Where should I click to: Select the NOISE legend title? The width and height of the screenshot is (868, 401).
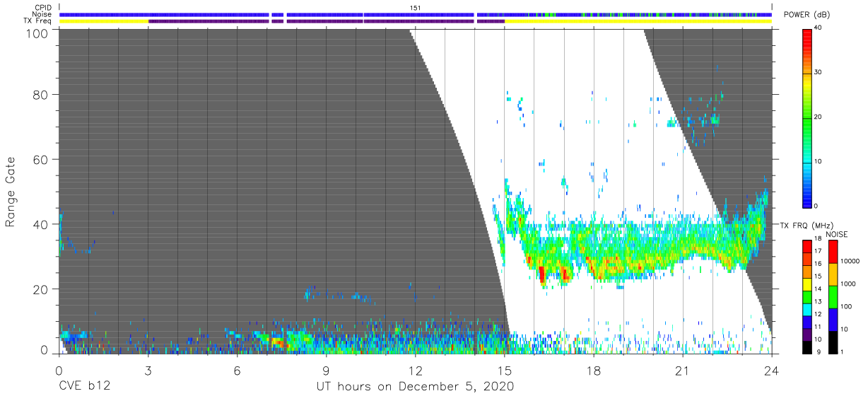[x=837, y=234]
